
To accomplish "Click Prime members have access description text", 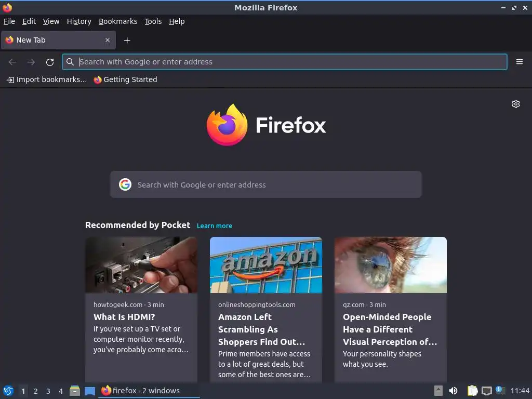I will point(264,364).
